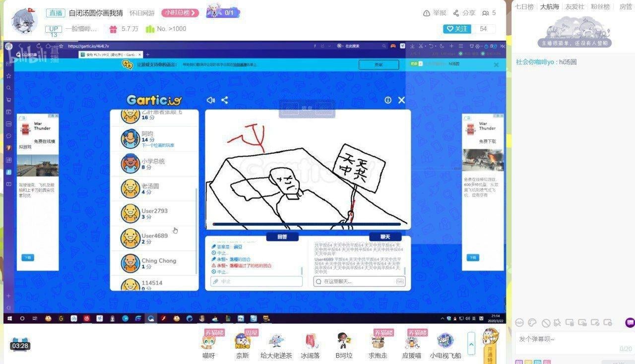Select player Ching Chong in the list
The height and width of the screenshot is (364, 635).
[x=154, y=263]
